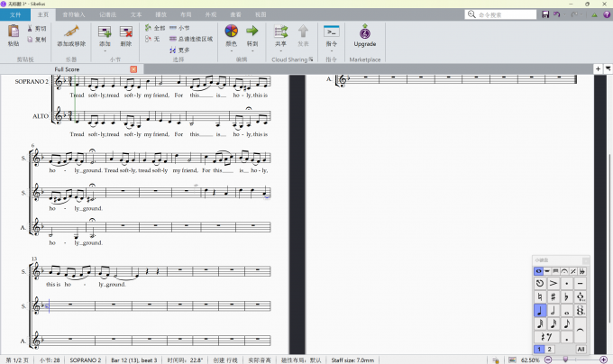Viewport: 613px width, 364px height.
Task: Open the document tabs list dropdown
Action: pos(608,68)
